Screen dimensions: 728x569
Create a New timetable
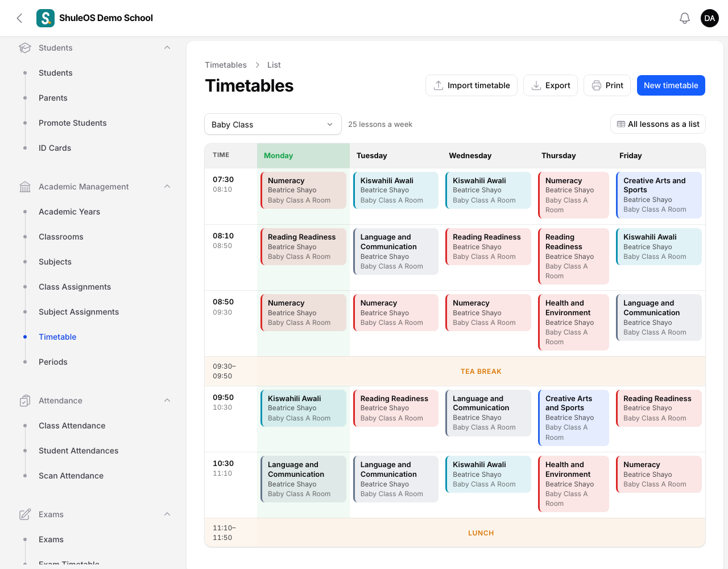(671, 85)
